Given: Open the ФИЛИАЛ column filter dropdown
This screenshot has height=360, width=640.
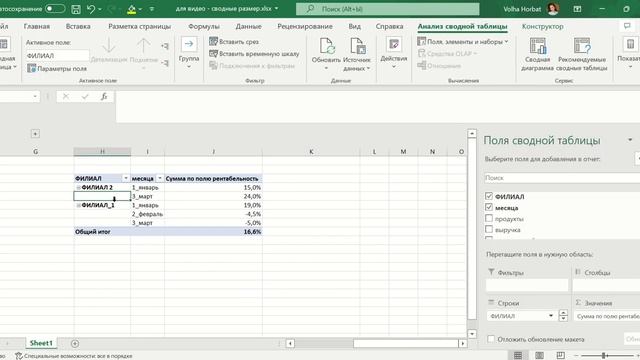Looking at the screenshot, I should tap(126, 178).
